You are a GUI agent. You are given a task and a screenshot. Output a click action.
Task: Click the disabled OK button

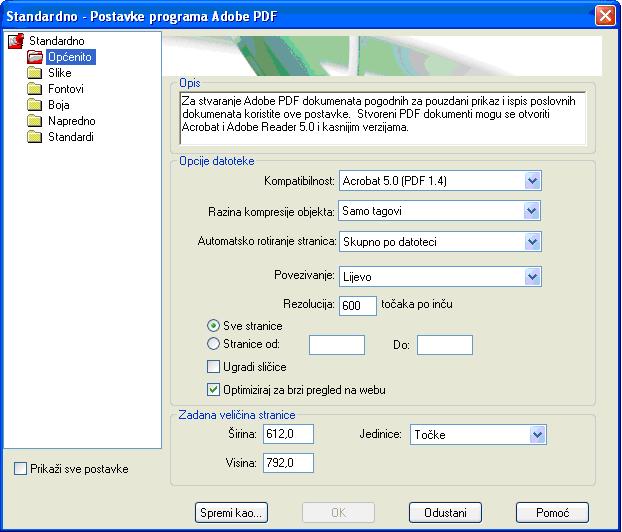(x=338, y=513)
